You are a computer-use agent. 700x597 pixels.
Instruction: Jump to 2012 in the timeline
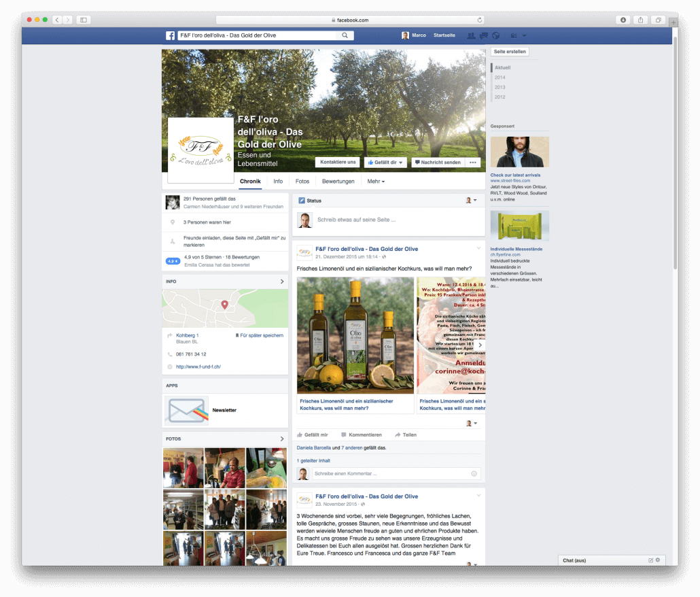tap(500, 97)
